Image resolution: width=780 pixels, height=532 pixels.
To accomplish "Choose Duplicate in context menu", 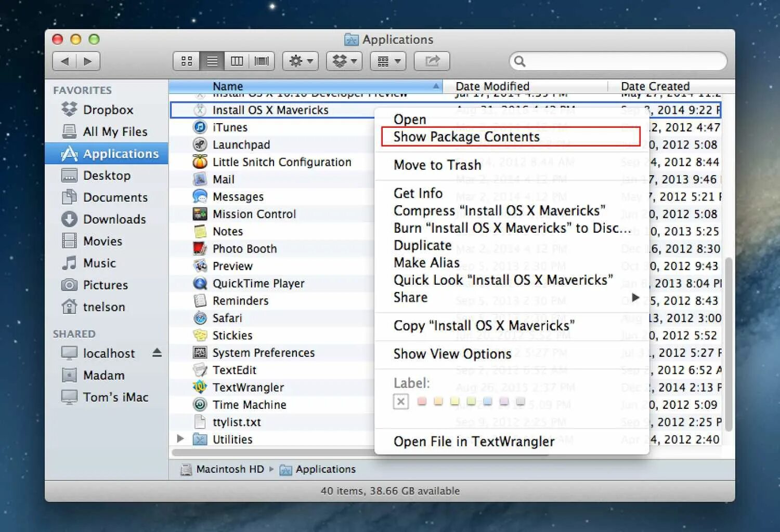I will point(512,245).
